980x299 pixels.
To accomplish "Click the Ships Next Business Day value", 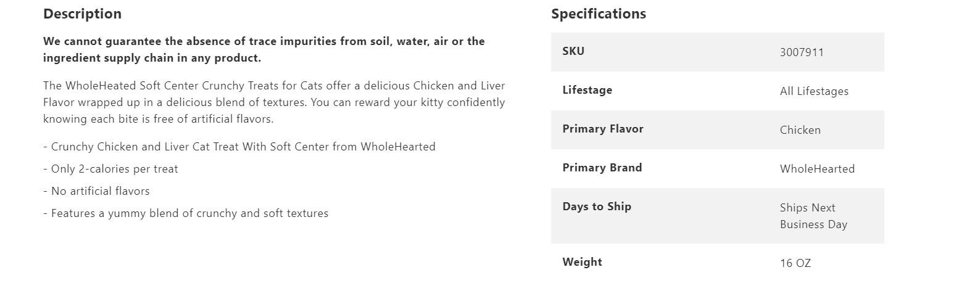I will [813, 216].
